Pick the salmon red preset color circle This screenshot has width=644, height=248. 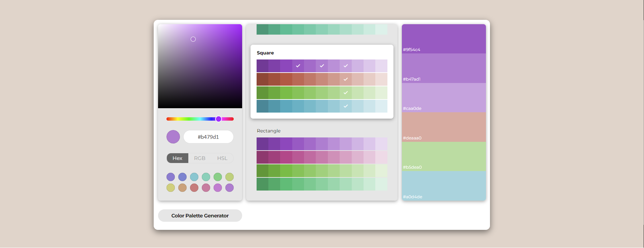pos(194,188)
